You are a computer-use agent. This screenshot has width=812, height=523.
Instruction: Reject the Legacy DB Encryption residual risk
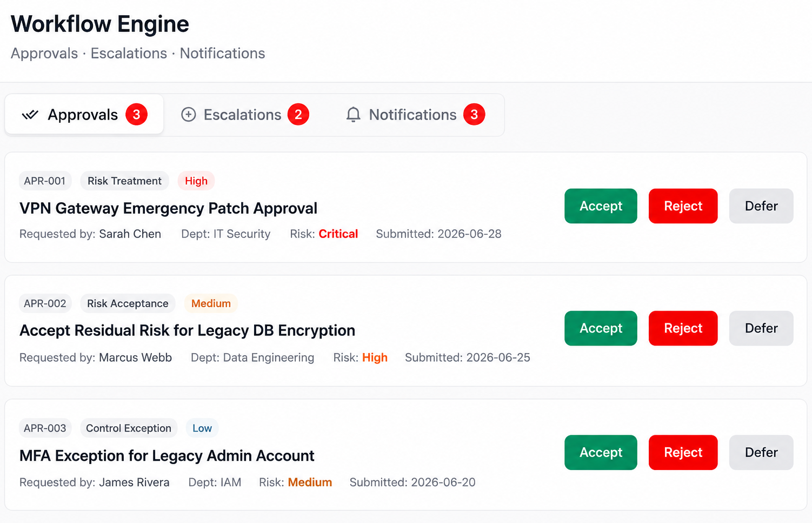[x=683, y=328]
